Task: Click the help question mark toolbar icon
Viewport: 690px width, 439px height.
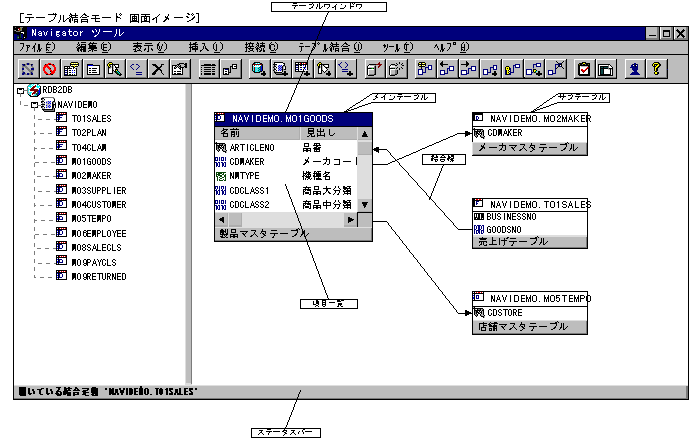Action: click(x=657, y=69)
